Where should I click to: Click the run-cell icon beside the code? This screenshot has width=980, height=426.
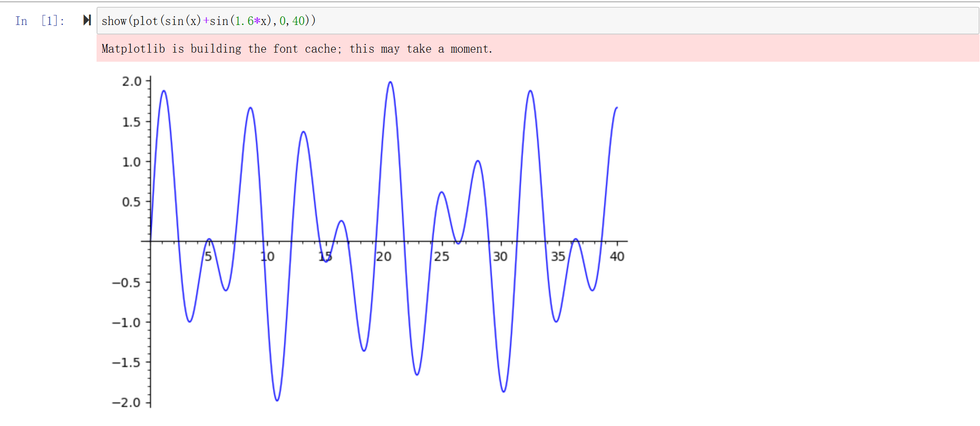tap(87, 20)
